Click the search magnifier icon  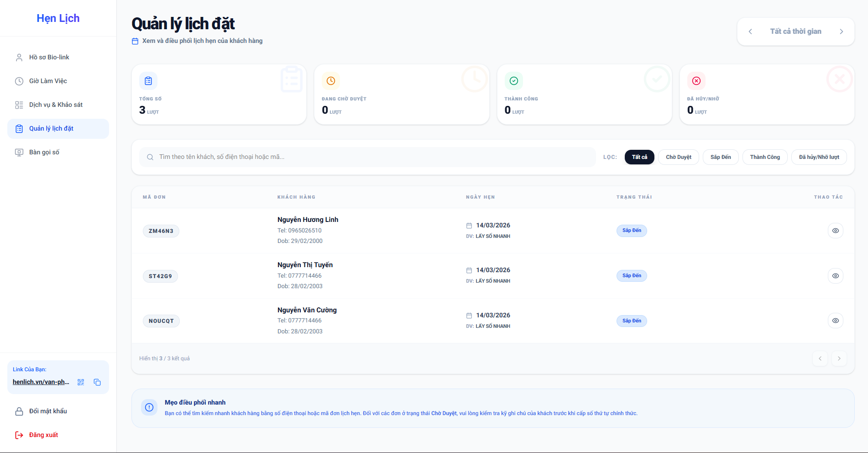150,157
